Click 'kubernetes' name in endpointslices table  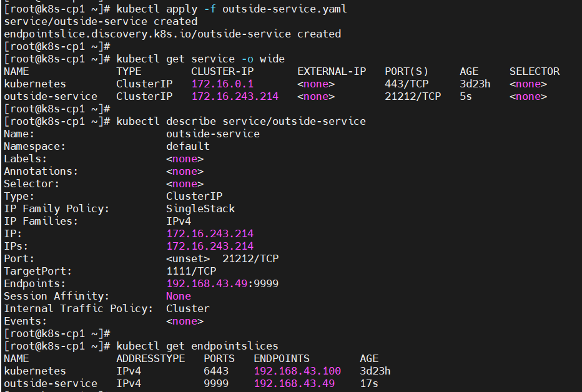35,371
